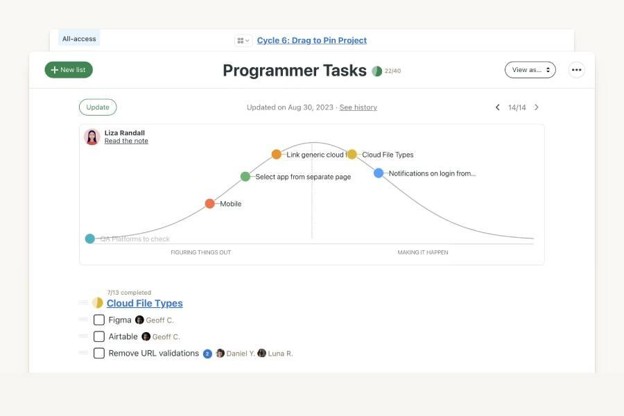Go to previous hill chart update arrow

point(497,107)
